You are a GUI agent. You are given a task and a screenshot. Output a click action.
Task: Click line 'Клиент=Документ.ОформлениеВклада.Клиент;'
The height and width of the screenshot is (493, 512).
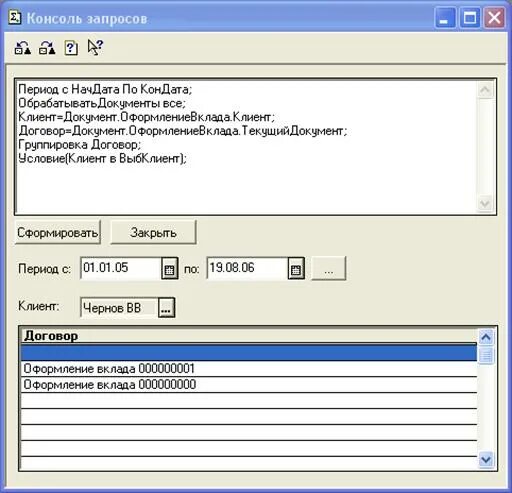(147, 117)
